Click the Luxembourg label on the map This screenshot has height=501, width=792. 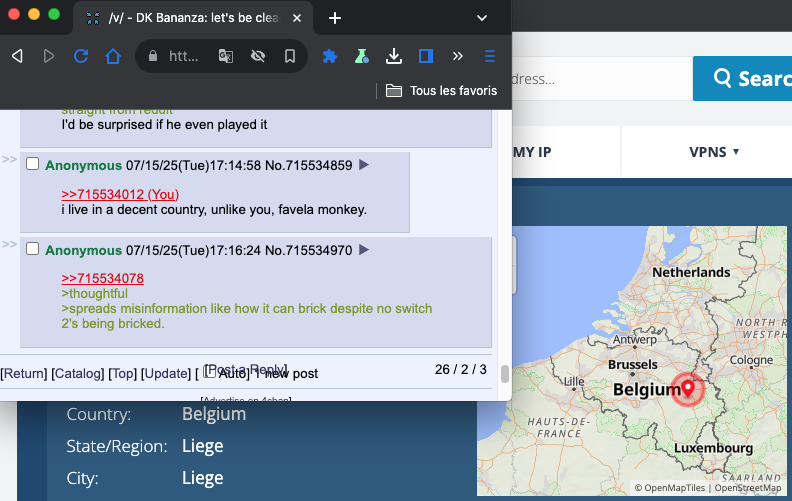713,448
